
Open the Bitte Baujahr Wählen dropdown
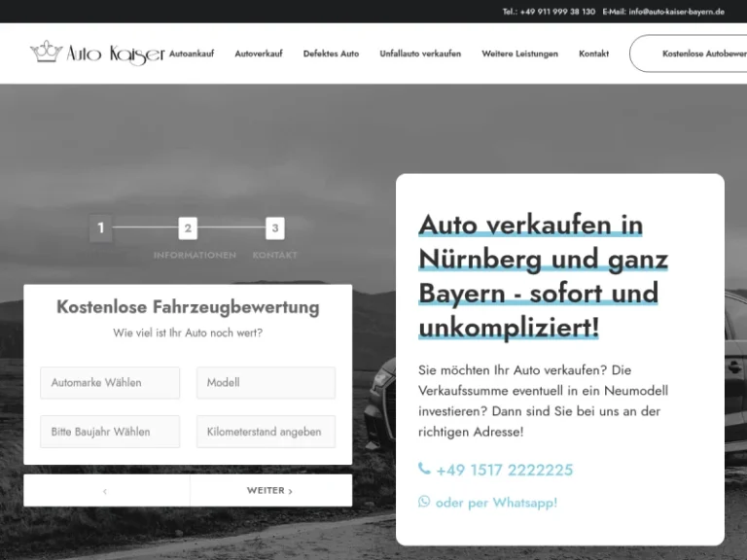click(x=110, y=432)
